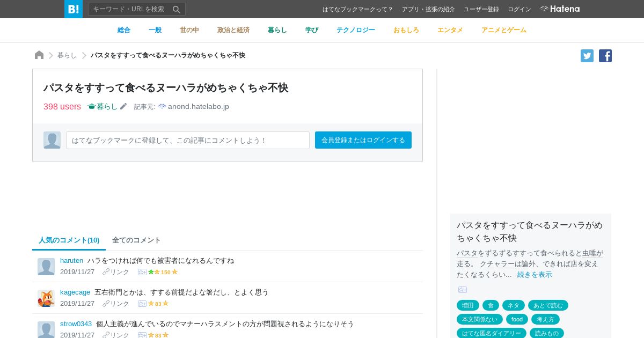Select the エンタメ category menu
Image resolution: width=644 pixels, height=338 pixels.
coord(450,30)
